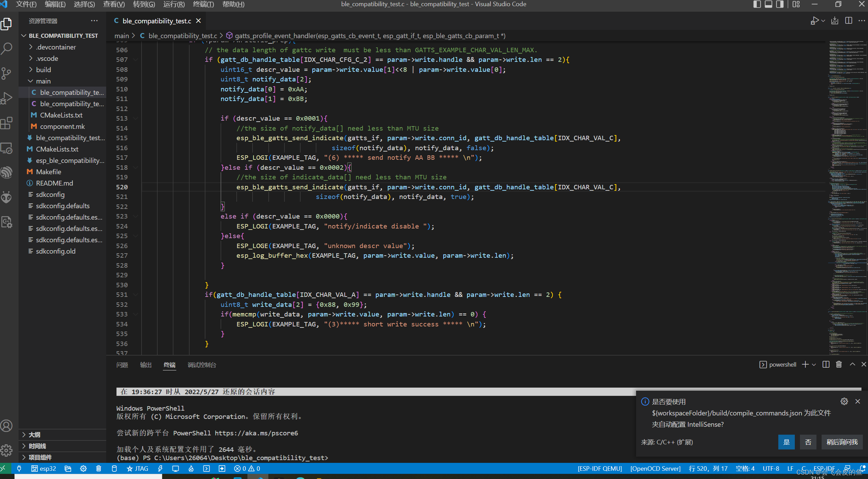Click the Split Terminal icon in panel
The width and height of the screenshot is (868, 479).
point(826,365)
